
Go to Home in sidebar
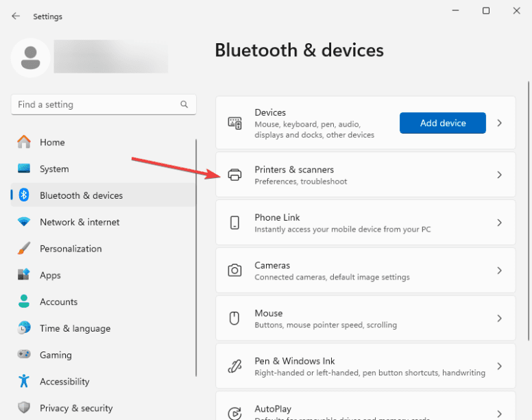click(52, 143)
